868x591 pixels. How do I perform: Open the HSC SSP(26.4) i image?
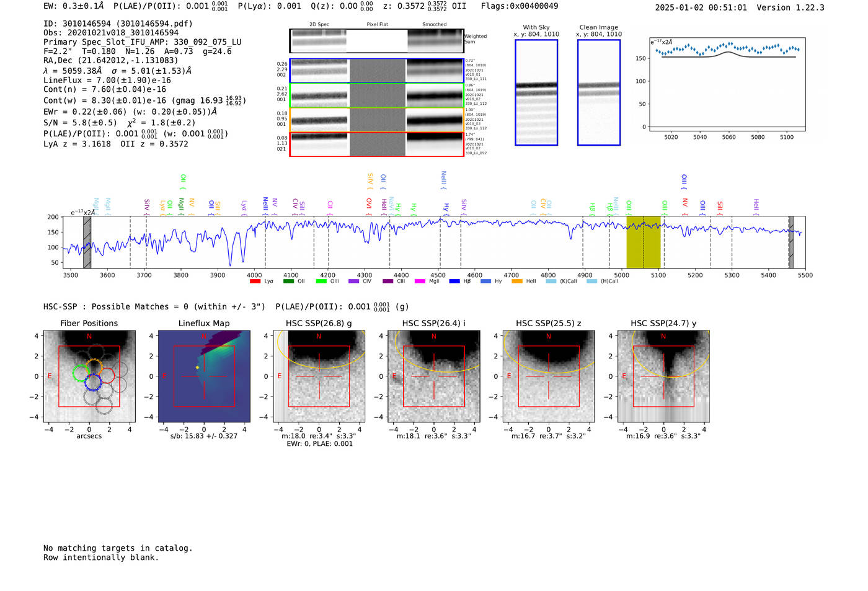point(434,376)
